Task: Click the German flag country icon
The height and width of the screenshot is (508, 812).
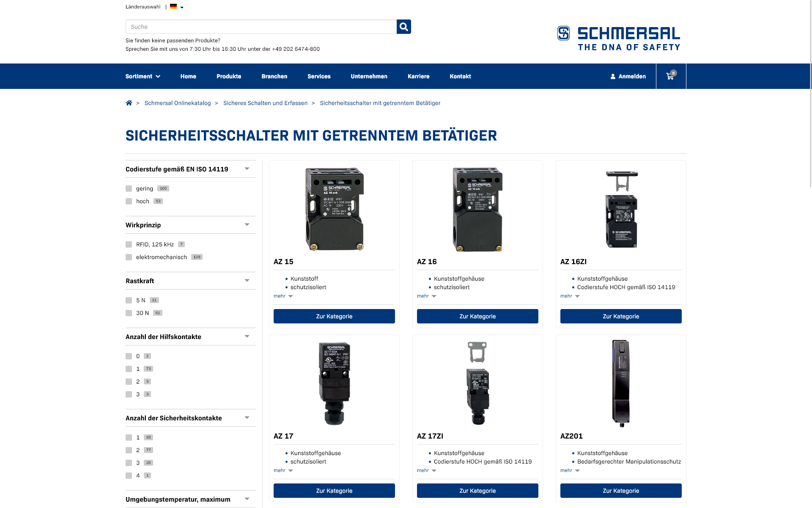Action: (x=173, y=7)
